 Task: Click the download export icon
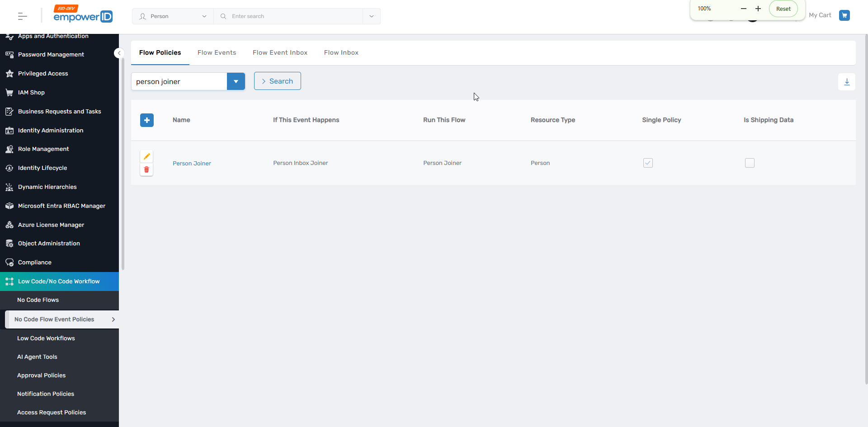pyautogui.click(x=847, y=82)
